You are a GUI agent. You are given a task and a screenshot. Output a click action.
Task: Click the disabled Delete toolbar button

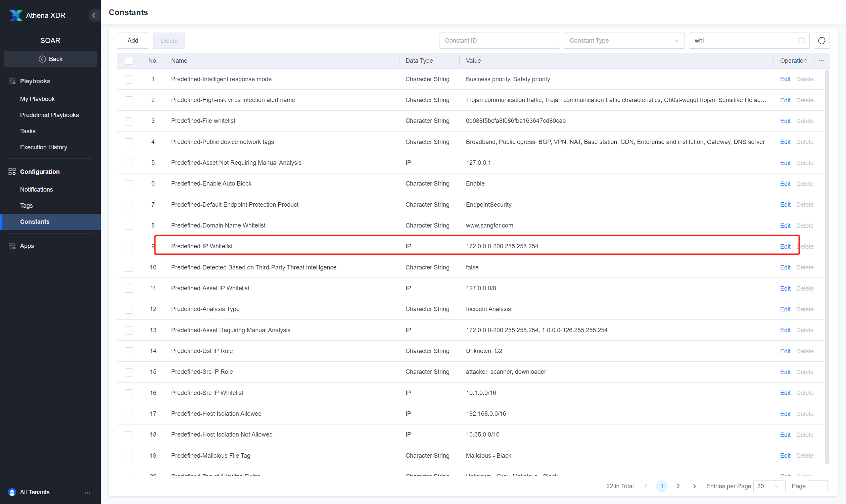[x=169, y=41]
